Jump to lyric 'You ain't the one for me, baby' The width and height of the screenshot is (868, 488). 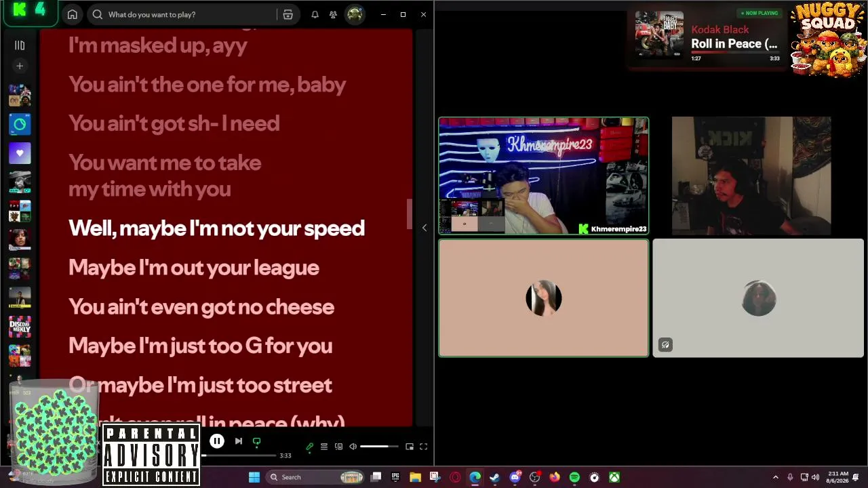coord(208,85)
